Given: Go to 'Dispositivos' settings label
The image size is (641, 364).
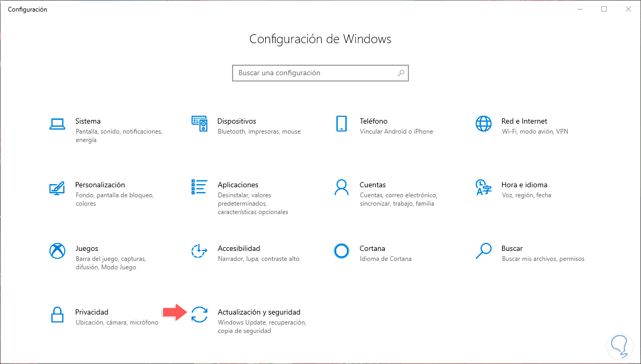Looking at the screenshot, I should (x=237, y=121).
